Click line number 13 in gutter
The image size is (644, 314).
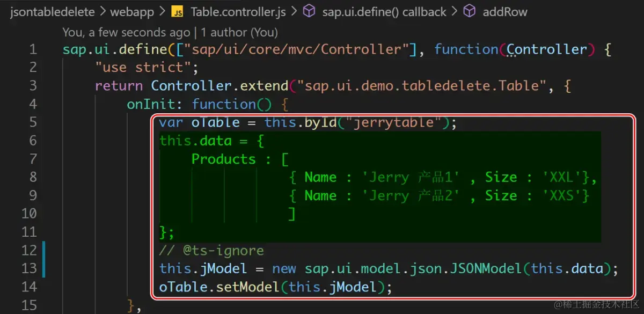pos(28,268)
